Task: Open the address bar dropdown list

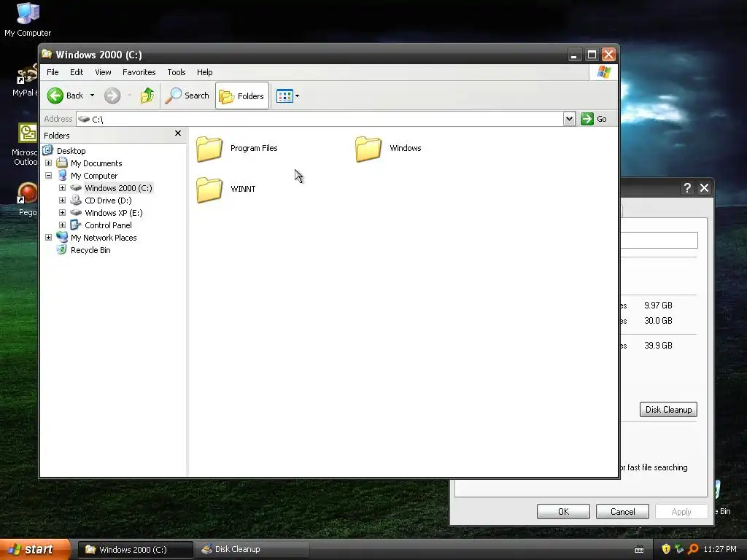Action: pyautogui.click(x=569, y=119)
